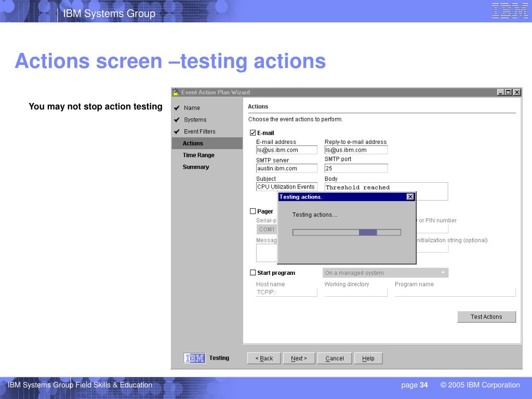This screenshot has height=399, width=532.
Task: Enable the Start program checkbox
Action: [253, 272]
